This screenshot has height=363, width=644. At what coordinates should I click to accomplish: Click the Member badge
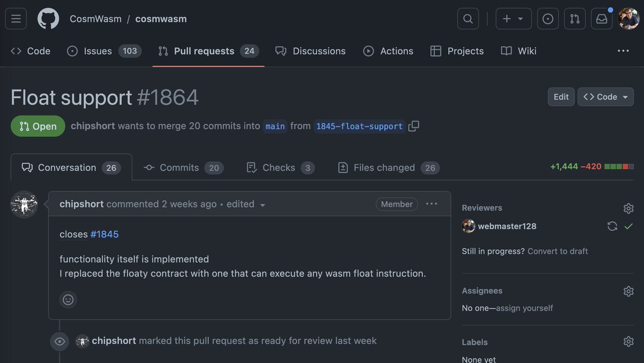click(397, 204)
